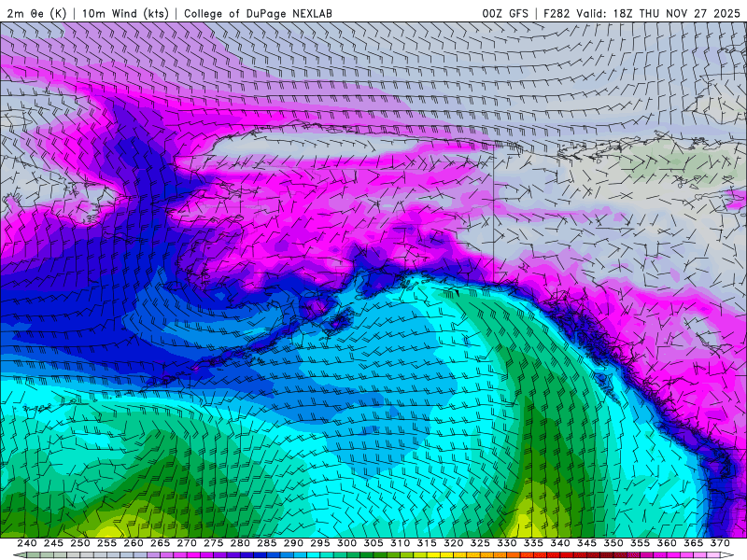Click the 325 value on the color scale
The width and height of the screenshot is (747, 560).
click(x=480, y=543)
